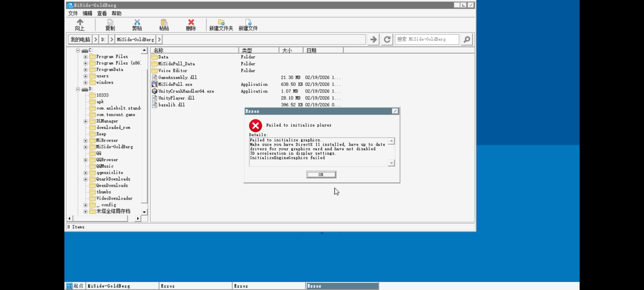Viewport: 644px width, 290px height.
Task: Click the refresh icon beside address bar
Action: point(387,39)
